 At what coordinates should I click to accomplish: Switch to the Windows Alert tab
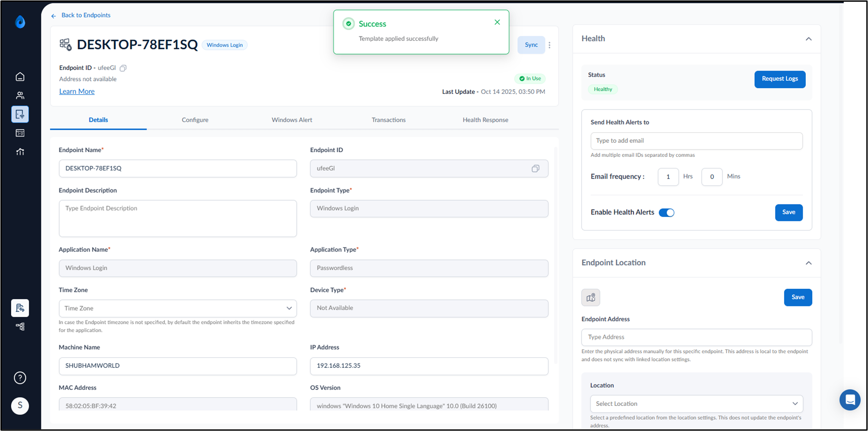(x=292, y=120)
